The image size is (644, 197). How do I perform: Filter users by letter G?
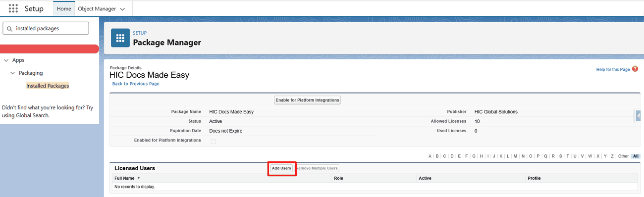(x=474, y=156)
